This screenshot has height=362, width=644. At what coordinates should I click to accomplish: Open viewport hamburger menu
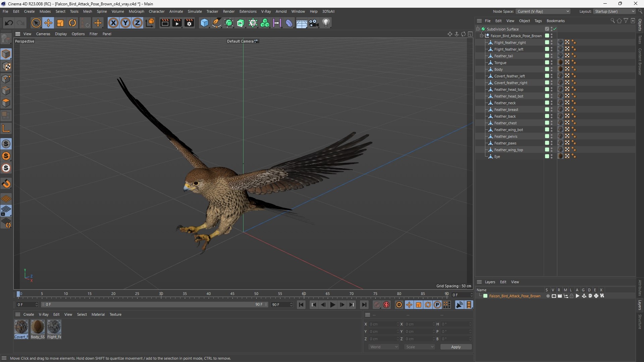(18, 34)
